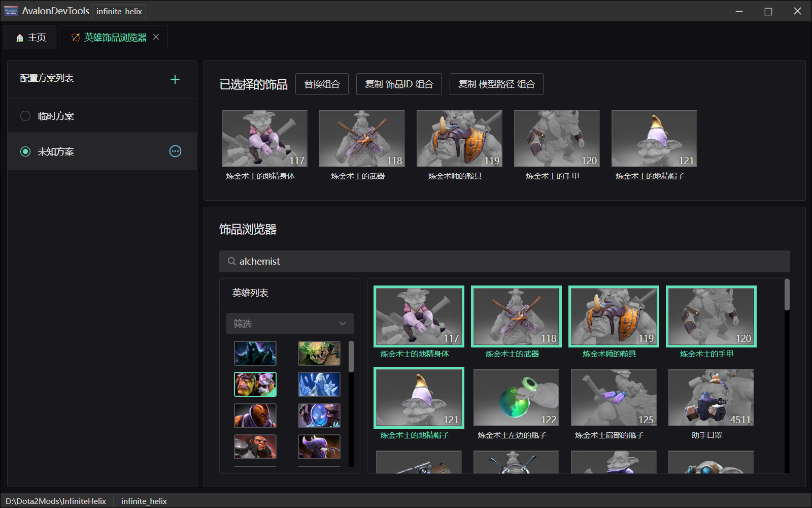Select the highlighted Alchemist hero portrait
Image resolution: width=812 pixels, height=508 pixels.
255,384
